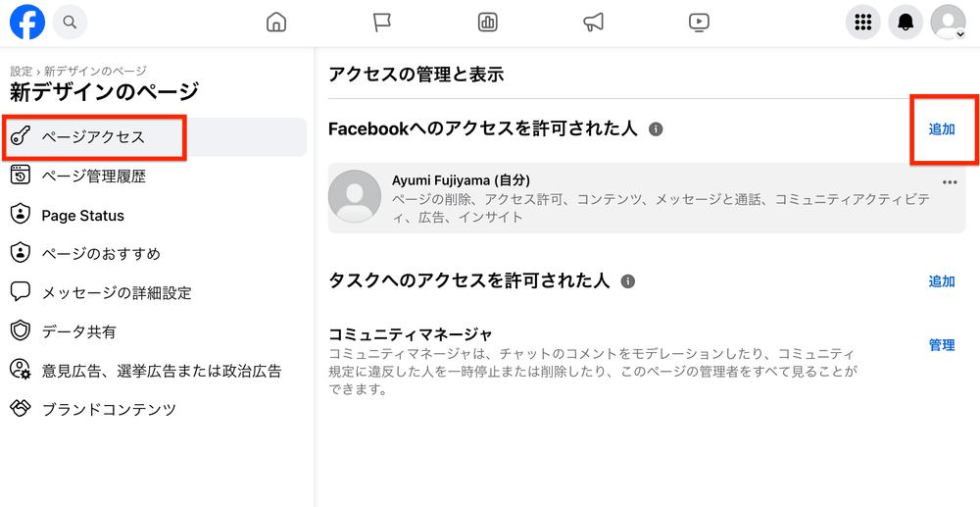Screen dimensions: 980x507
Task: Open ページ管理履歴 in sidebar
Action: point(93,177)
